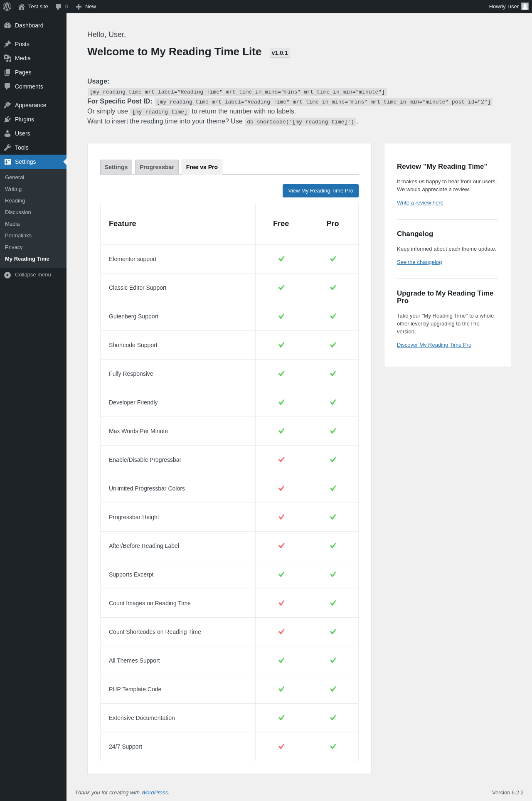The height and width of the screenshot is (801, 532).
Task: Click the Plugins plug icon
Action: pos(7,119)
